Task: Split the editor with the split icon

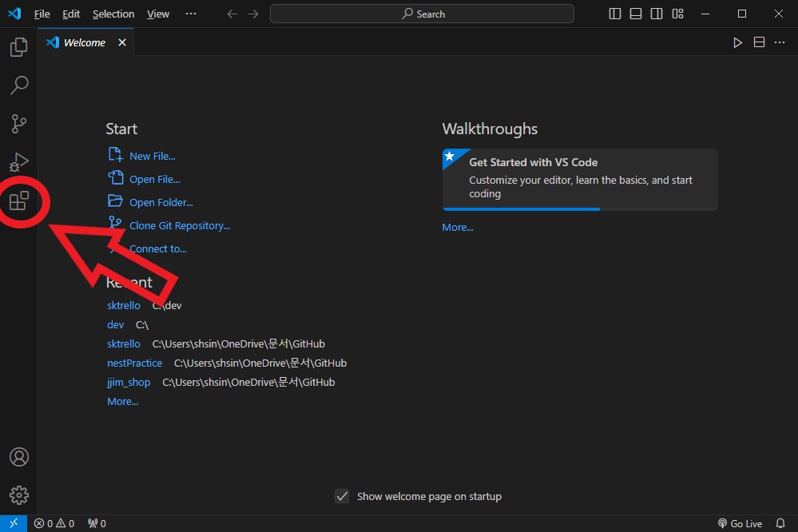Action: pos(759,42)
